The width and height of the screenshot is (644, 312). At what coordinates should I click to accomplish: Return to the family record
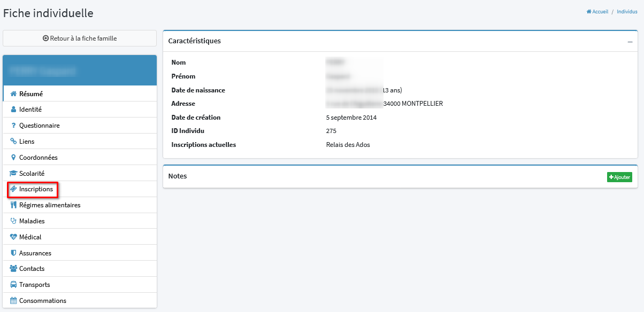pos(80,38)
